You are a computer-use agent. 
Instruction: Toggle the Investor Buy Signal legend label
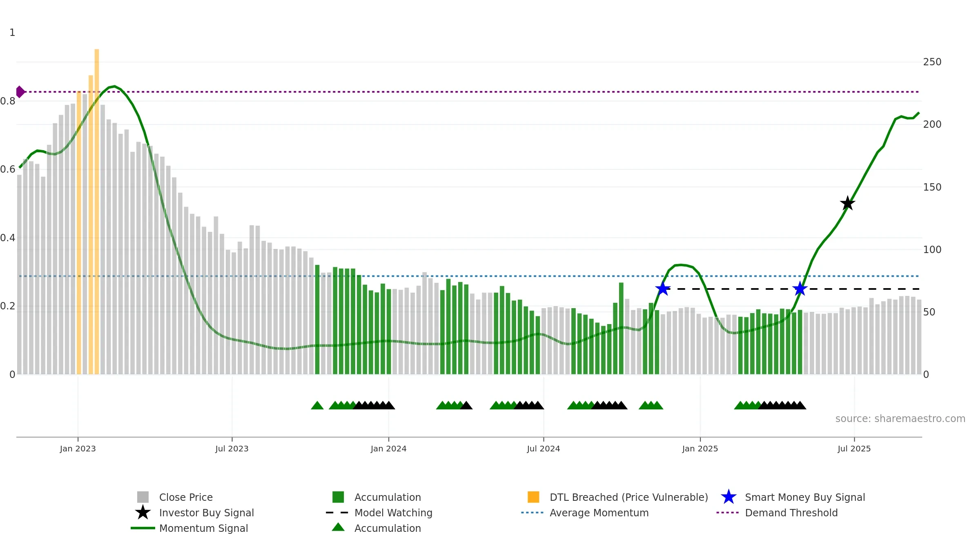click(207, 513)
